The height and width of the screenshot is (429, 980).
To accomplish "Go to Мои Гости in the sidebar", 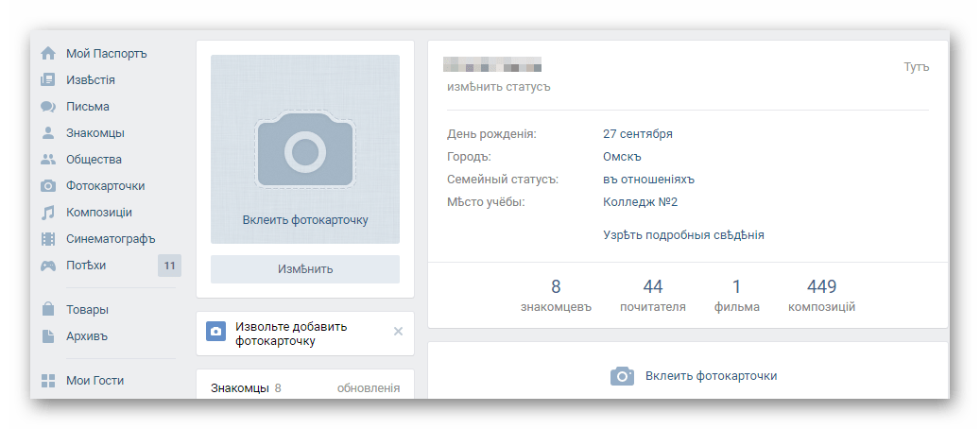I will coord(95,381).
